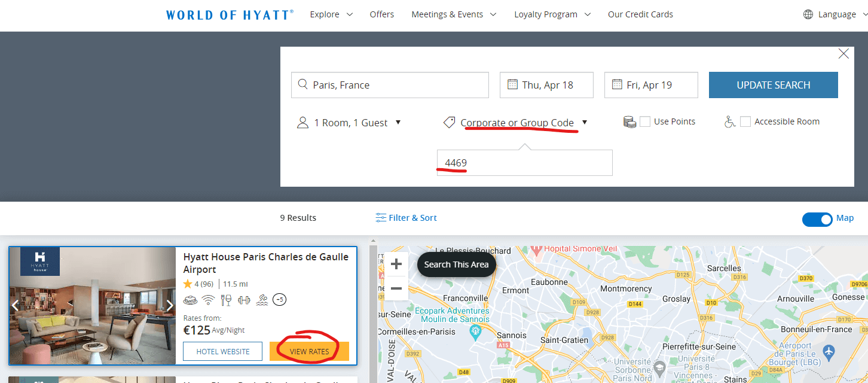The height and width of the screenshot is (383, 868).
Task: Click the guest person icon
Action: [302, 123]
